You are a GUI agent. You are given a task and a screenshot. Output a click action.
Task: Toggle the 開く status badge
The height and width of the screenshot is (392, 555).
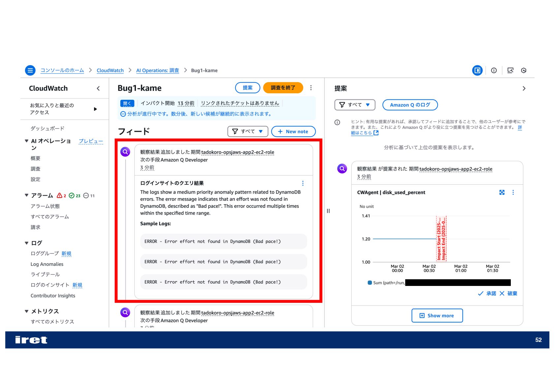127,103
